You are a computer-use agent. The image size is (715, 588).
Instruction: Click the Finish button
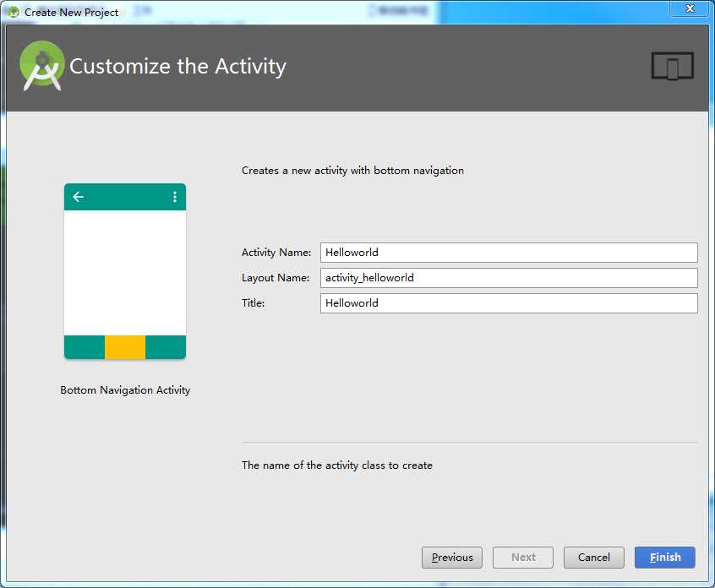click(x=665, y=557)
